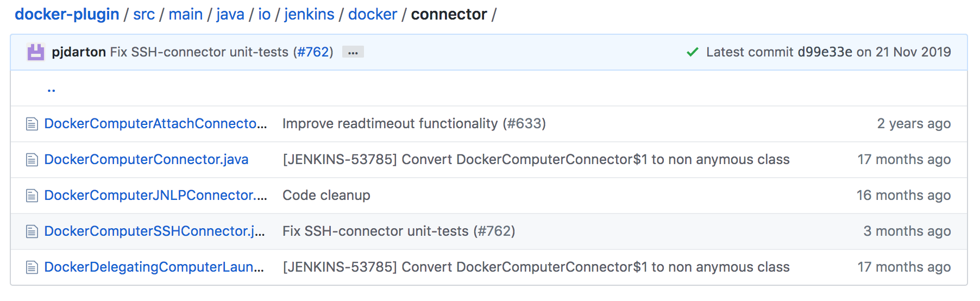Screen dimensions: 980x301
Task: Open the latest commit d99e33e
Action: 825,52
